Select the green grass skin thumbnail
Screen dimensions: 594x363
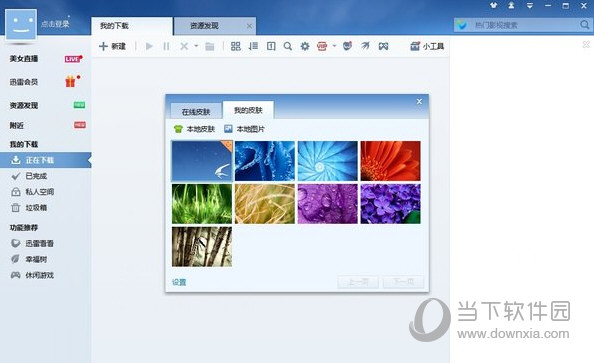[202, 204]
